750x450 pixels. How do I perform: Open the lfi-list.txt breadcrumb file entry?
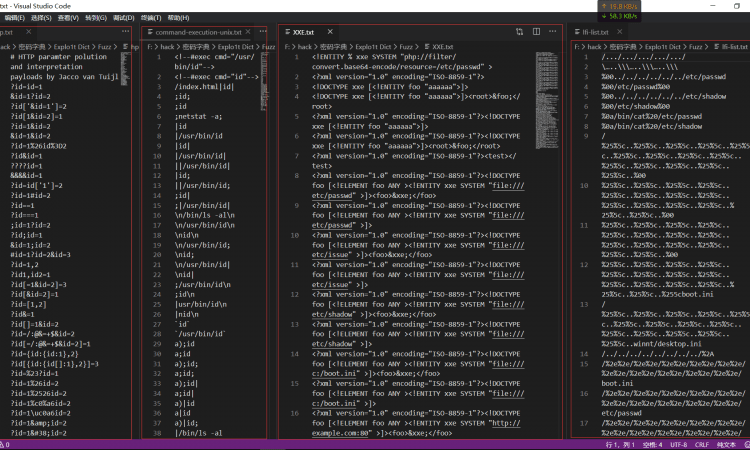(735, 47)
